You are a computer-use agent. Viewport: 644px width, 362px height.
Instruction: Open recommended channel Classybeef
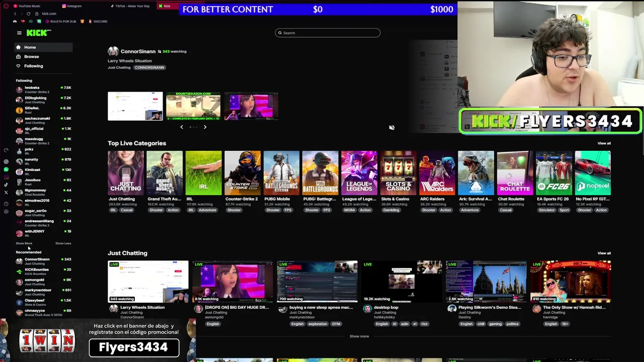[44, 302]
